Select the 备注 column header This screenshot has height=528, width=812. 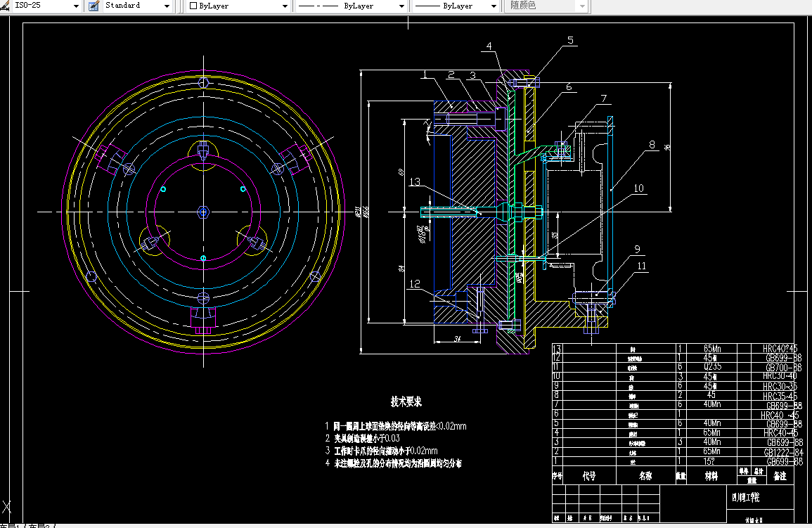pyautogui.click(x=780, y=476)
